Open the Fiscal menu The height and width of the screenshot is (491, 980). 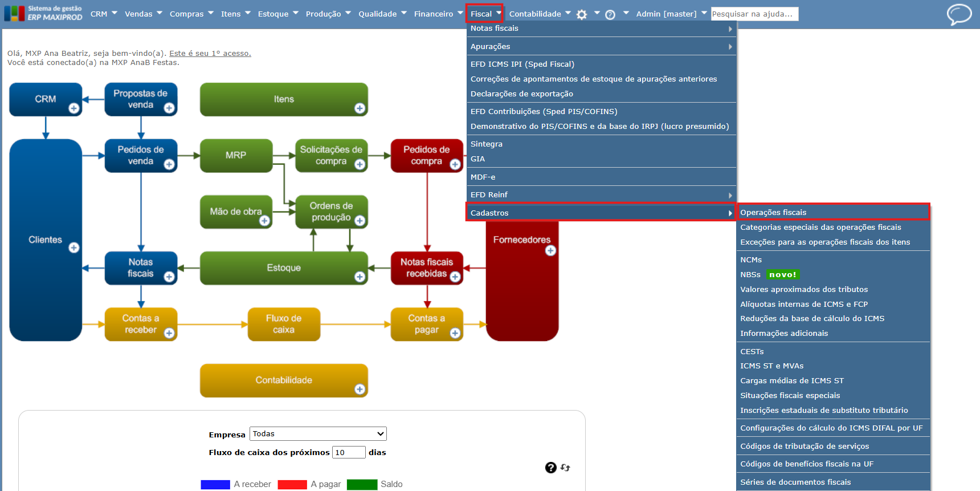485,14
